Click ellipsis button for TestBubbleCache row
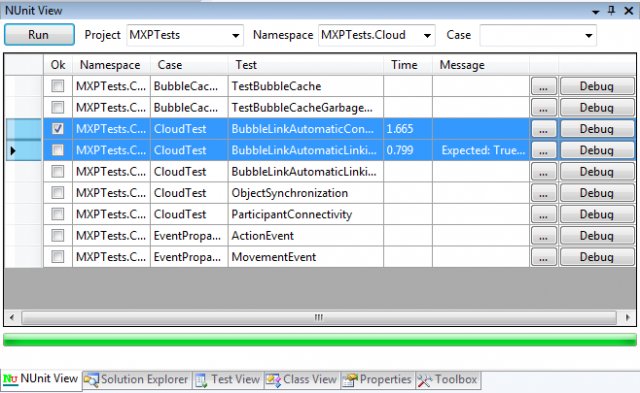 pos(543,86)
